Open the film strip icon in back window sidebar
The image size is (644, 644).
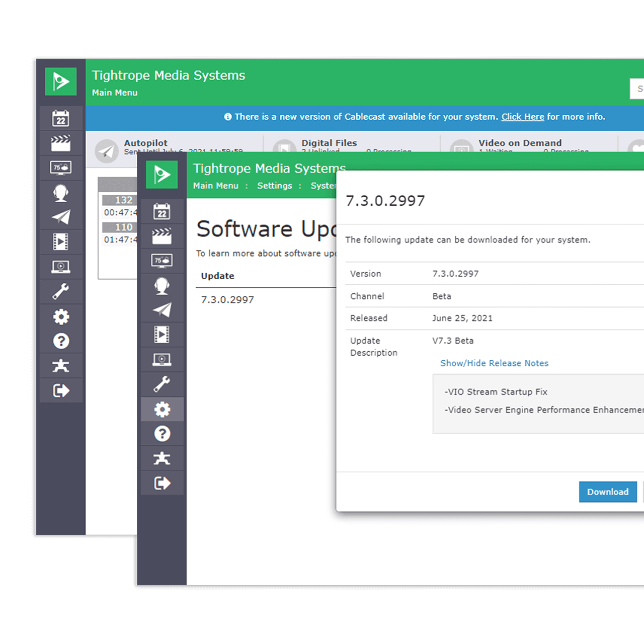coord(61,242)
